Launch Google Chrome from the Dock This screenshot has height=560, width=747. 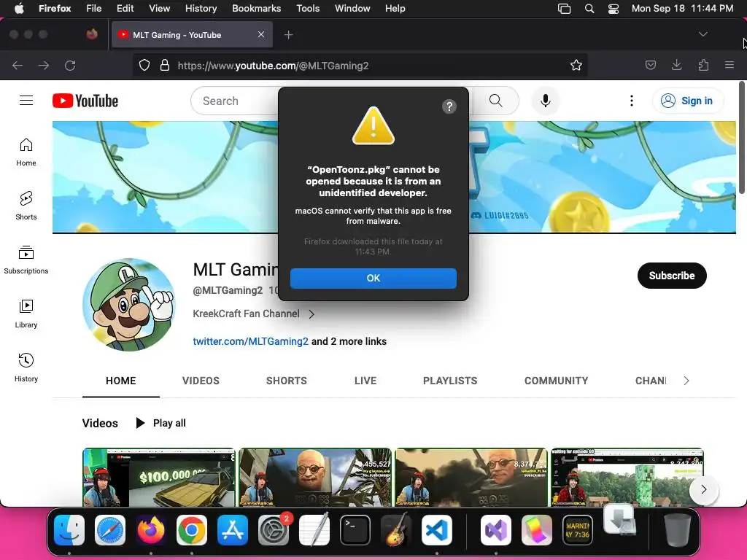[x=192, y=530]
